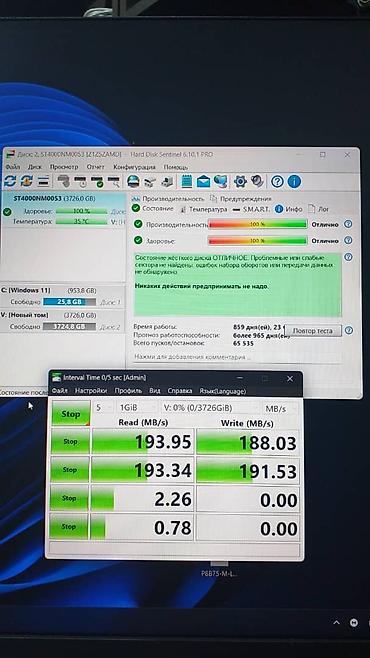Click the round tray icon beside the chevron
370x658 pixels.
pos(354,622)
